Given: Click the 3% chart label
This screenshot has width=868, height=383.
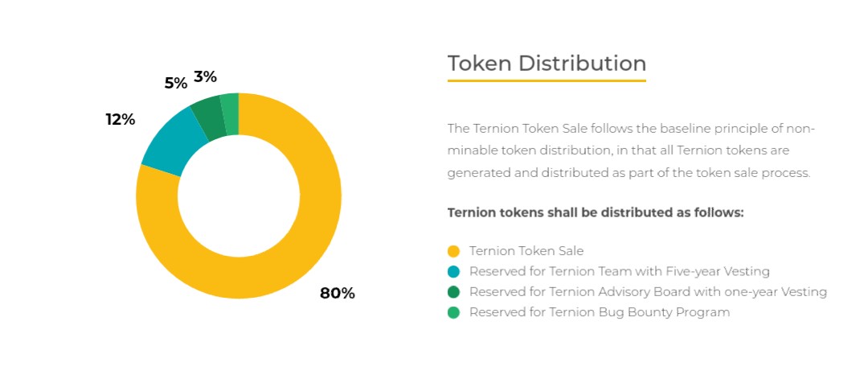Looking at the screenshot, I should pyautogui.click(x=205, y=77).
